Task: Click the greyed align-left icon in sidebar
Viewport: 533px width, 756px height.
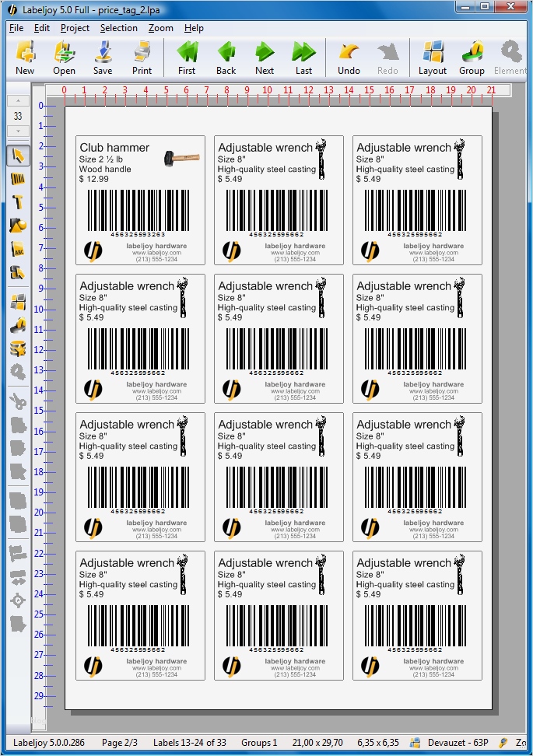Action: 19,554
